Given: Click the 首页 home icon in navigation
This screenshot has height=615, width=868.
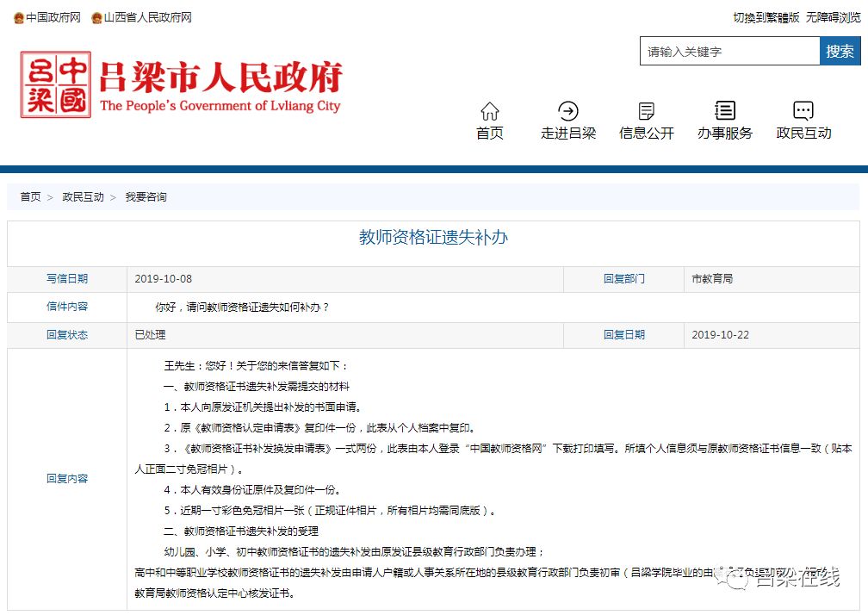Looking at the screenshot, I should [x=489, y=111].
